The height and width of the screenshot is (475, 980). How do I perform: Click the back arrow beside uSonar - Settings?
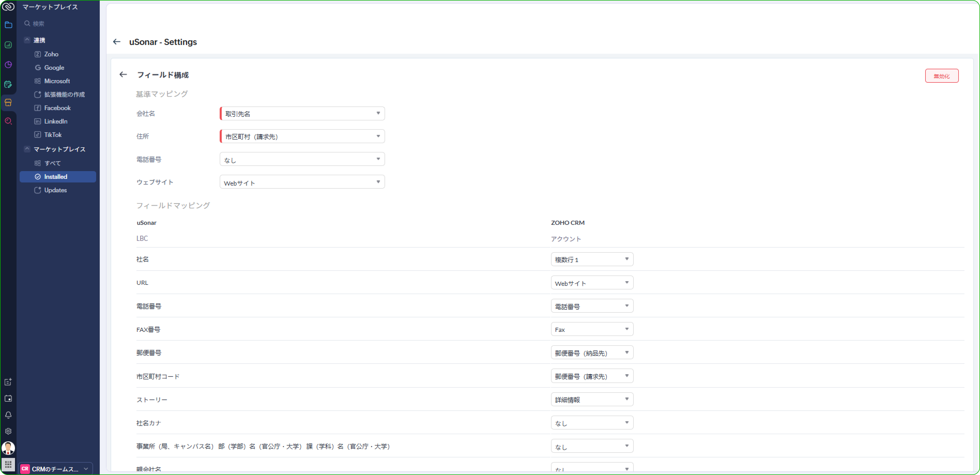point(117,42)
